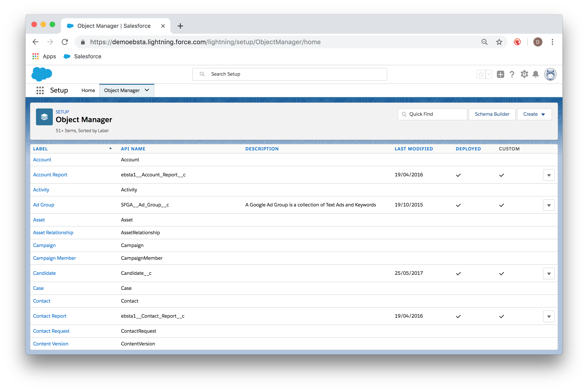The image size is (588, 391).
Task: Sort by the Last Modified column
Action: click(414, 149)
